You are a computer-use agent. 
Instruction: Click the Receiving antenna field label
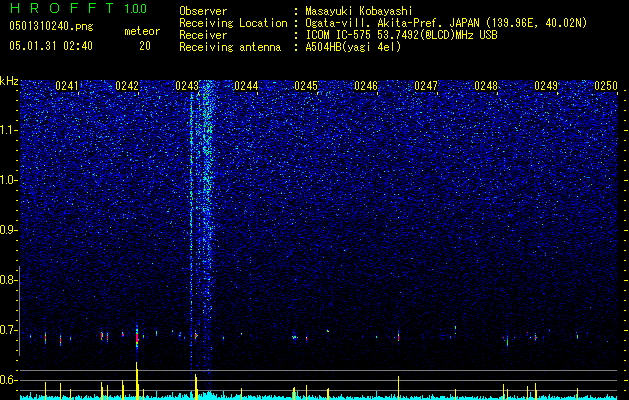pyautogui.click(x=230, y=47)
